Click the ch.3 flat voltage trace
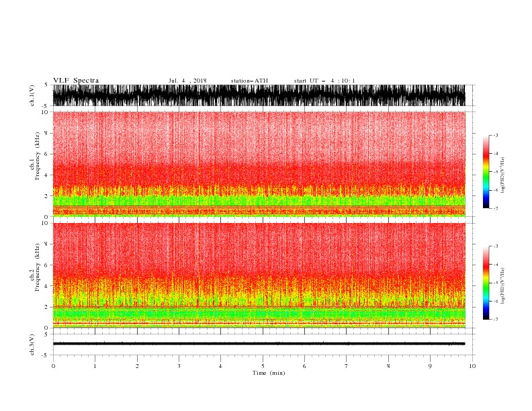The height and width of the screenshot is (411, 532). pos(259,344)
